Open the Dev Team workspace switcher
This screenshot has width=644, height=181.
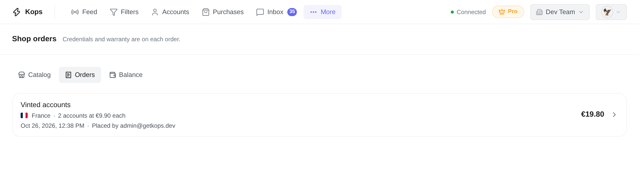point(560,12)
